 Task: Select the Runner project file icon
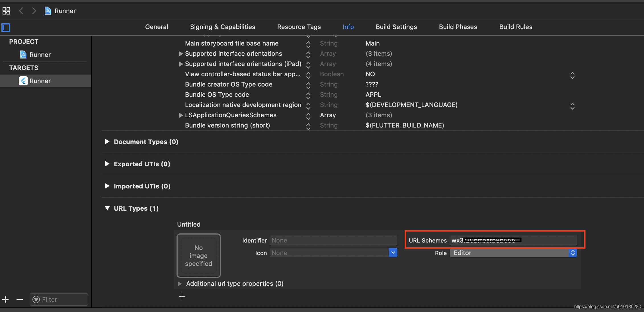23,55
